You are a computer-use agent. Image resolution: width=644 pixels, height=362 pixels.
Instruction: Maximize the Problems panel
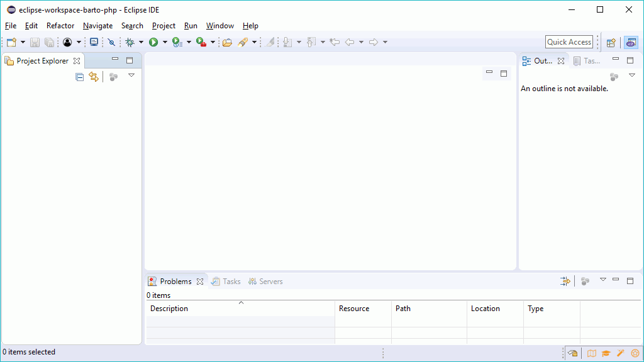tap(630, 281)
